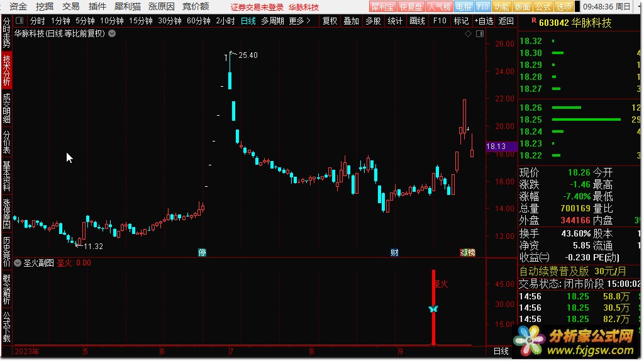The width and height of the screenshot is (644, 361).
Task: Click the 功能 button
Action: [x=501, y=7]
